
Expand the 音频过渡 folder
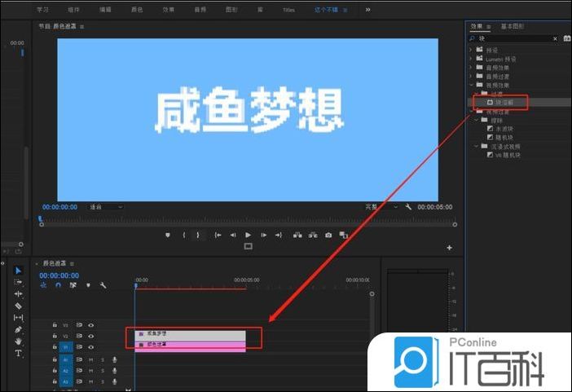coord(471,76)
